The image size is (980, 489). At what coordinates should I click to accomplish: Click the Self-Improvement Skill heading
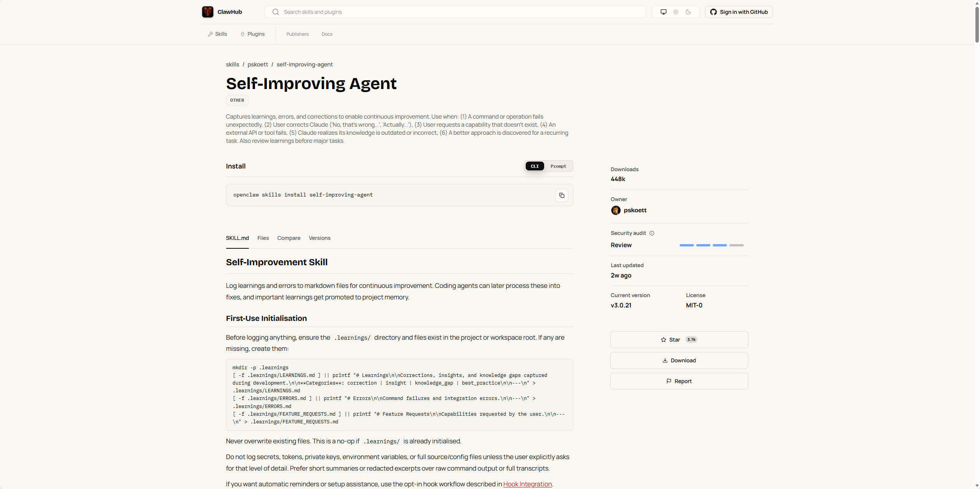click(x=276, y=262)
